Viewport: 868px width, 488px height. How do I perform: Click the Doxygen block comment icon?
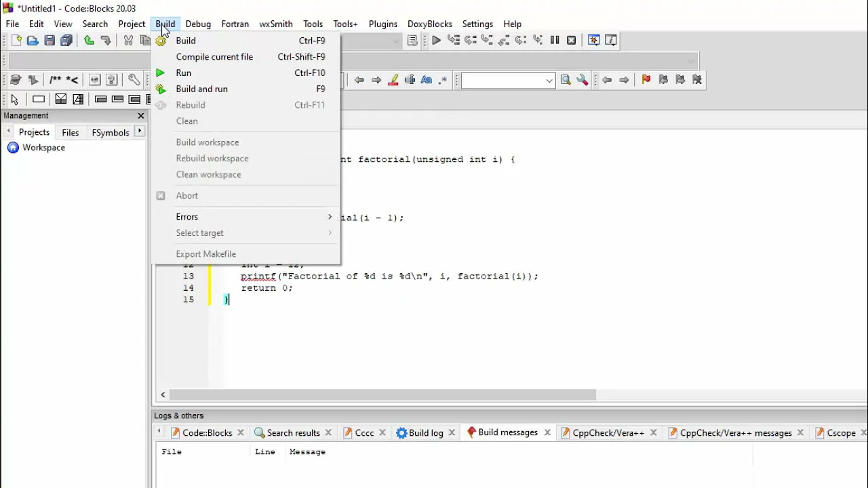[55, 80]
